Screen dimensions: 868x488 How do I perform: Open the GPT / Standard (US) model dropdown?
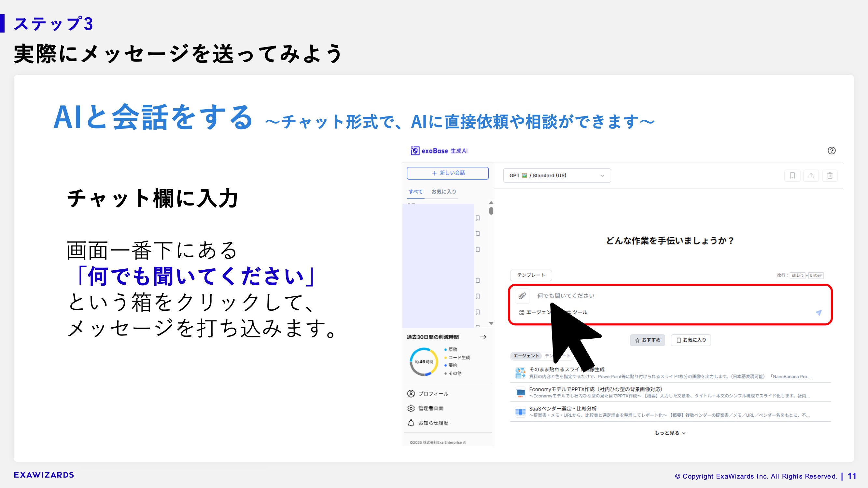point(557,175)
